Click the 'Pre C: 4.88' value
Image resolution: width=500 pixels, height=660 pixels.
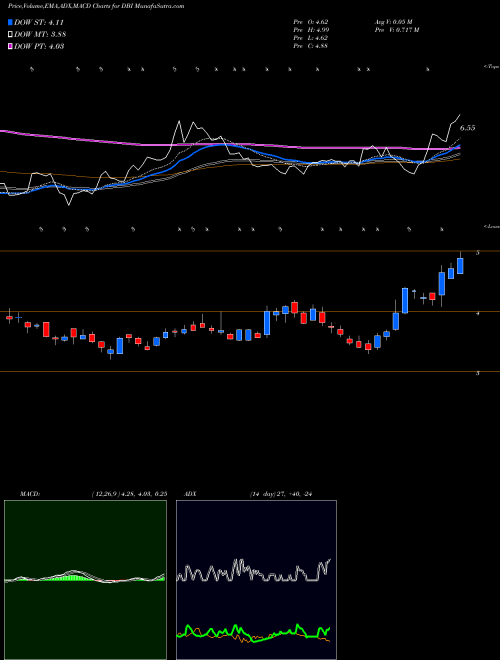(x=311, y=46)
